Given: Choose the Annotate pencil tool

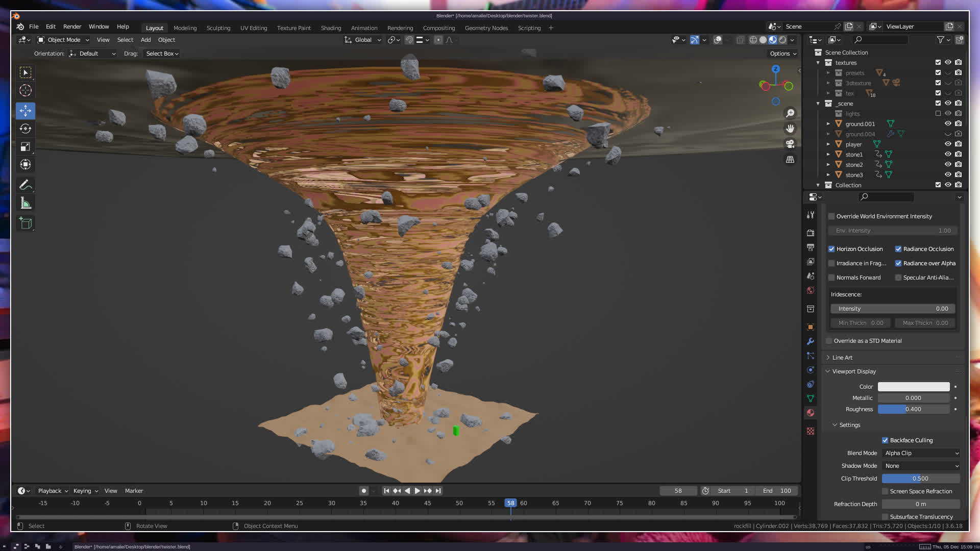Looking at the screenshot, I should (26, 185).
